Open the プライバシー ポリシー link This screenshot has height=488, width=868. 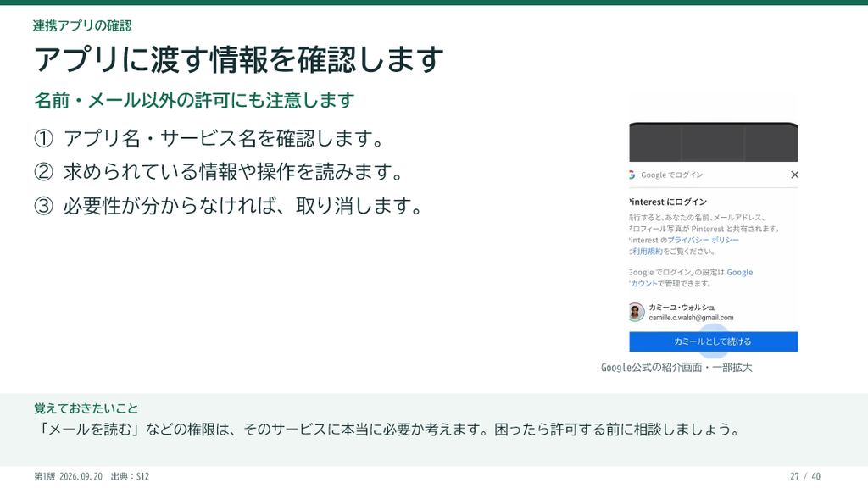coord(703,240)
